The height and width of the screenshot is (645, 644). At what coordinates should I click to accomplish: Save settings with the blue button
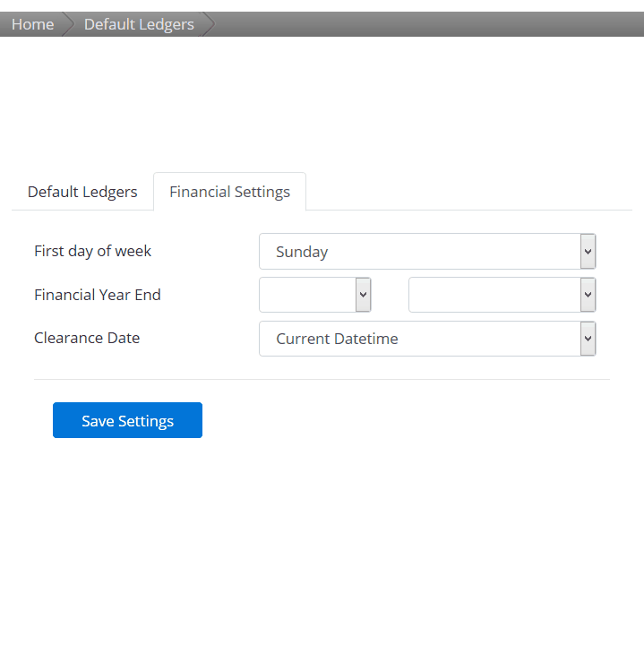click(x=127, y=420)
